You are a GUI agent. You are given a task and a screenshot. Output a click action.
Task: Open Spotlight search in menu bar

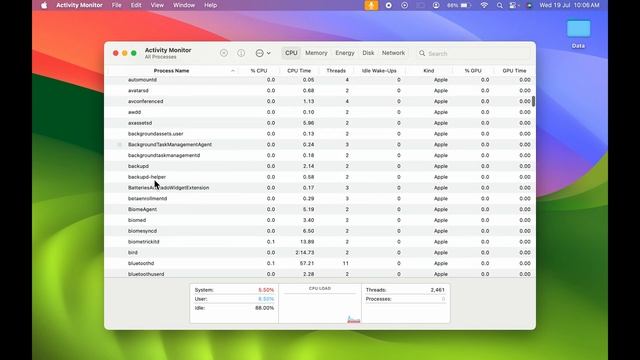500,5
